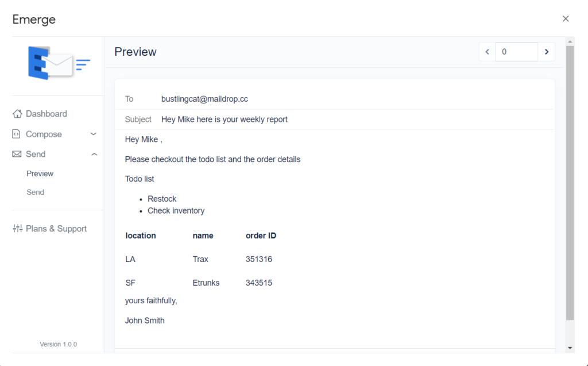Viewport: 588px width, 366px height.
Task: Click the Compose code bracket icon
Action: [17, 134]
